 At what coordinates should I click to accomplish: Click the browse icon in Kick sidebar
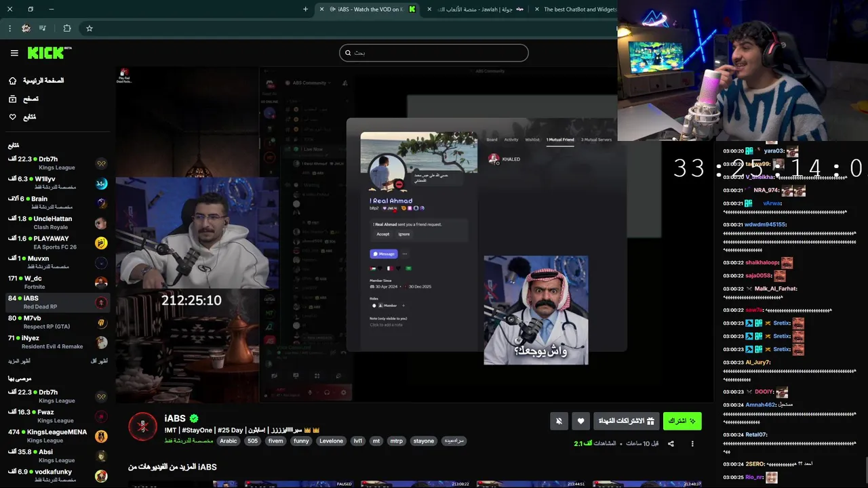point(12,99)
